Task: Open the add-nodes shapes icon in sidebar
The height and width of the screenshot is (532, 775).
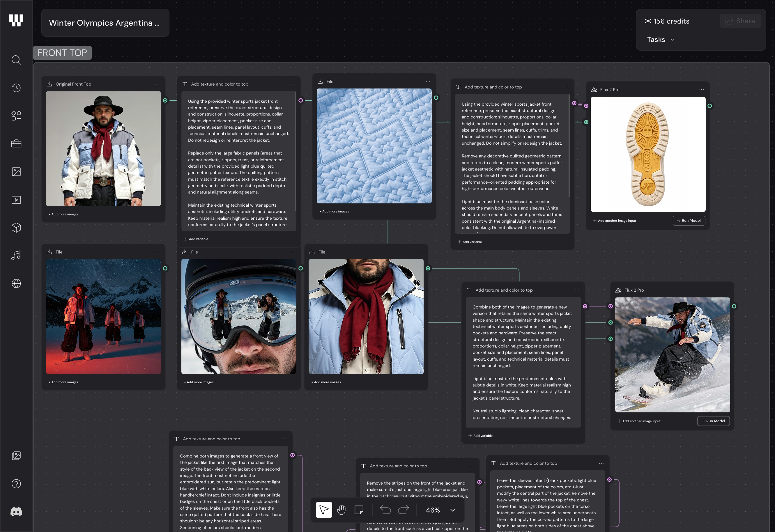Action: (x=16, y=116)
